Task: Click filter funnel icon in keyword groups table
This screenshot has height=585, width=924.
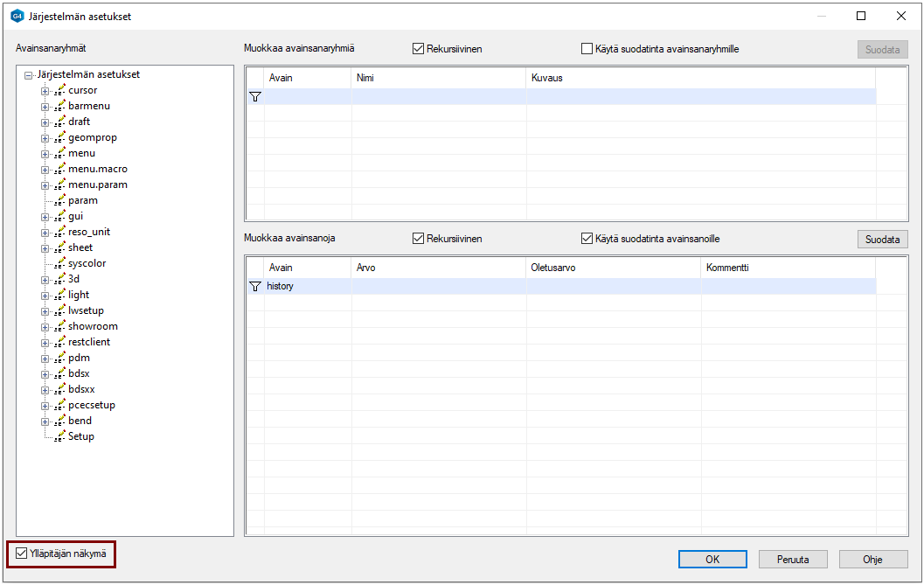Action: tap(255, 97)
